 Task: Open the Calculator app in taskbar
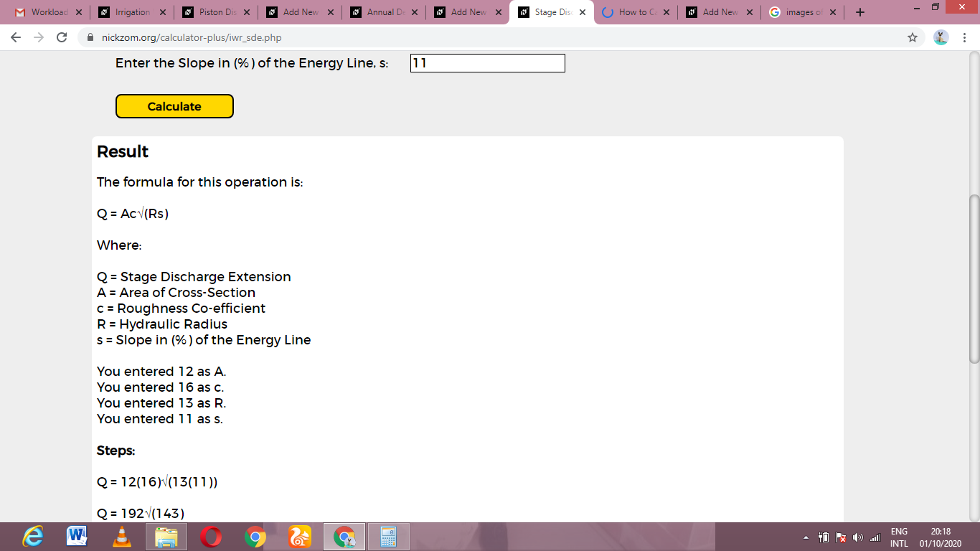389,537
